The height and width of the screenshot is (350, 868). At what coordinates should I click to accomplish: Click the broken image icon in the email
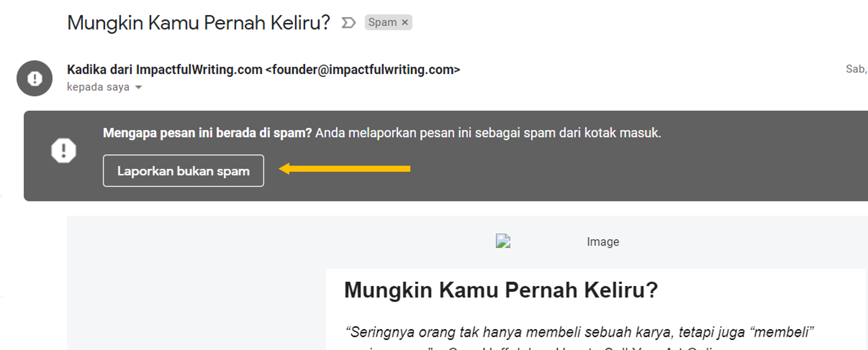coord(503,241)
